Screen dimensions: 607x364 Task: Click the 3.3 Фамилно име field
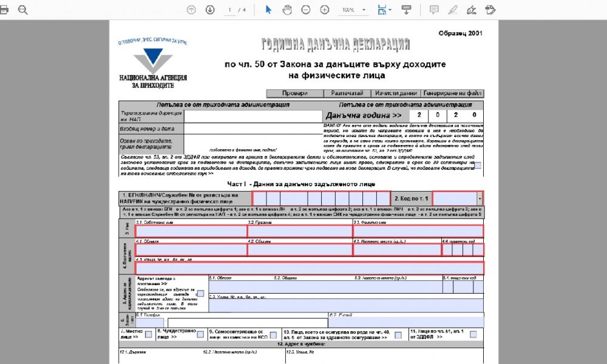pyautogui.click(x=418, y=231)
